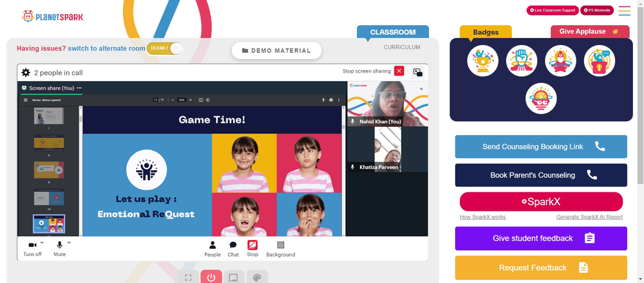Click the PlanetSpark logo

53,17
